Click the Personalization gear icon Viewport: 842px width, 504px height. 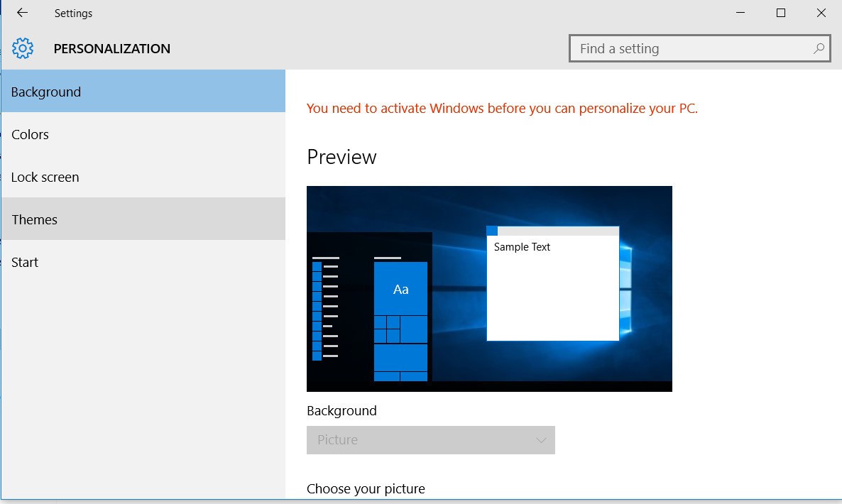pyautogui.click(x=23, y=48)
